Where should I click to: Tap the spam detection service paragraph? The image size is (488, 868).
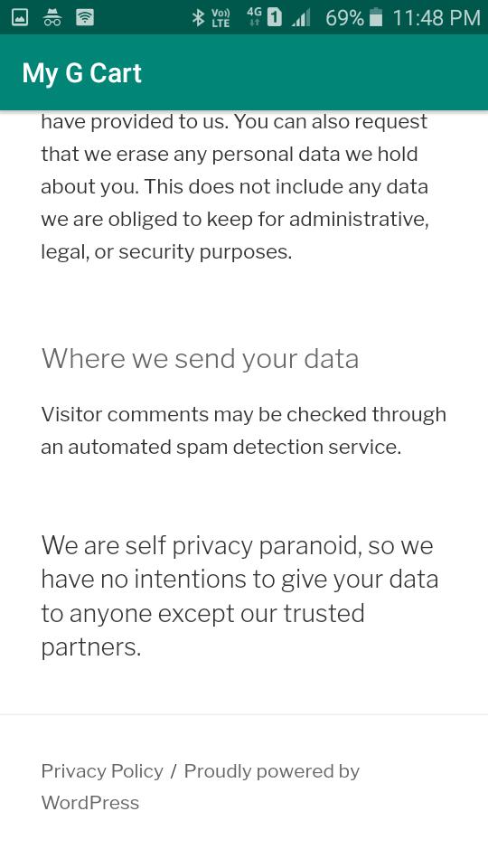tap(243, 430)
